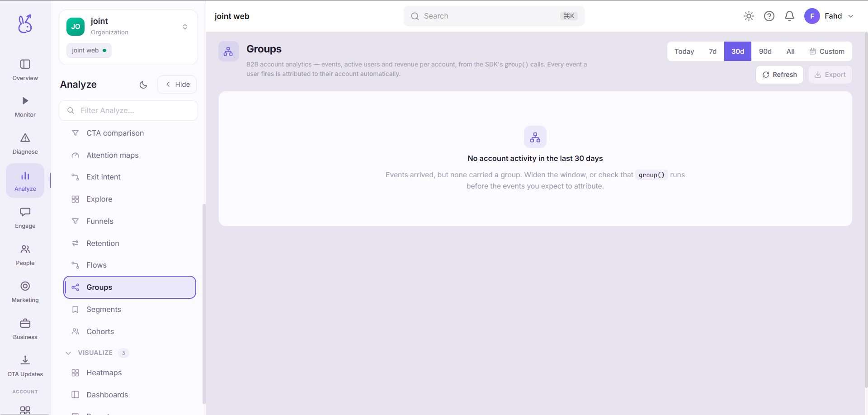The width and height of the screenshot is (868, 415).
Task: Open CTA comparison in Analyze menu
Action: click(x=130, y=133)
